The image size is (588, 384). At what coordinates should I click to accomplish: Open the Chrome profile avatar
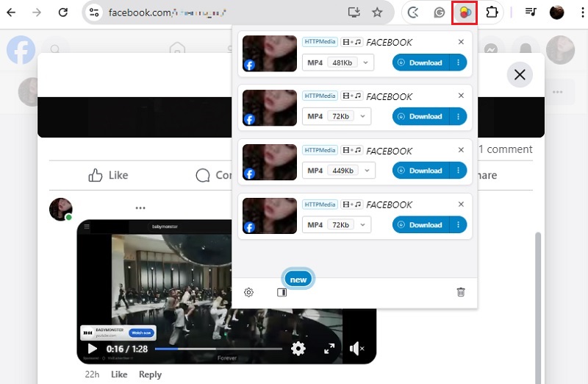pos(556,13)
